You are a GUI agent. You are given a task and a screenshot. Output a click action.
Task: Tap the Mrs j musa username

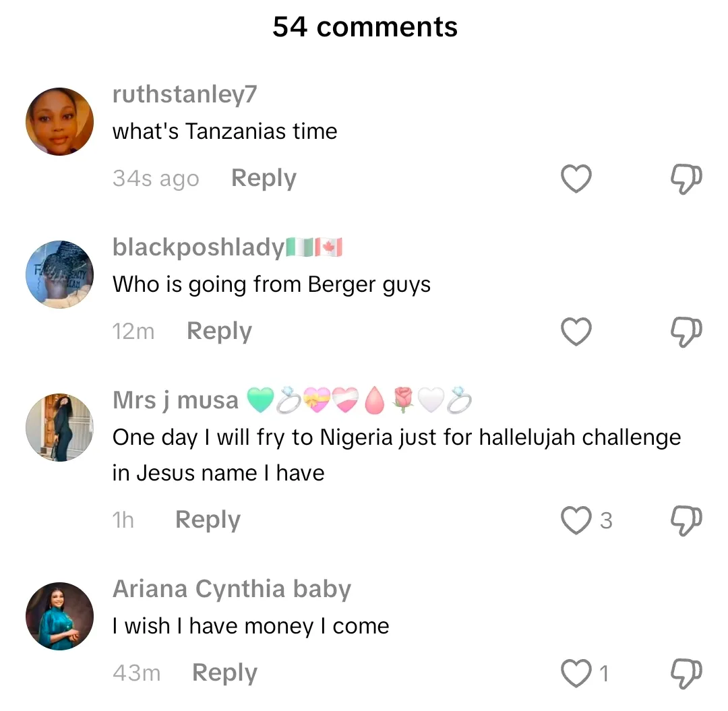point(175,401)
